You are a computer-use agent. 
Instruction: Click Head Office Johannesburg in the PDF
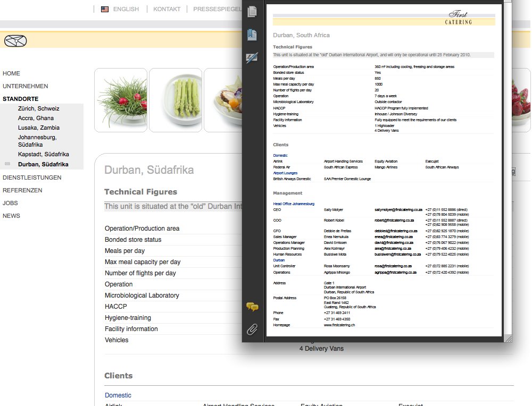point(294,204)
